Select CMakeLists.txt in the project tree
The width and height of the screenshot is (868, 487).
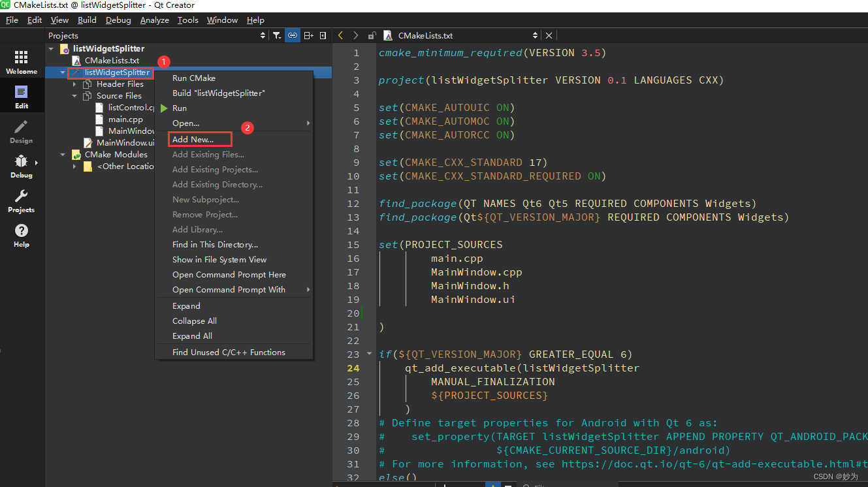pos(112,61)
